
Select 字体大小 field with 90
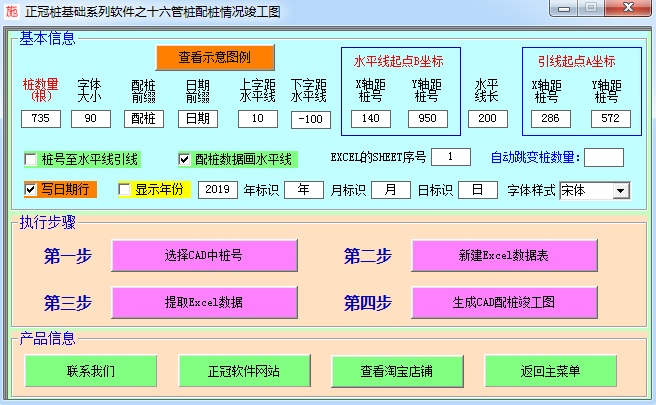91,119
